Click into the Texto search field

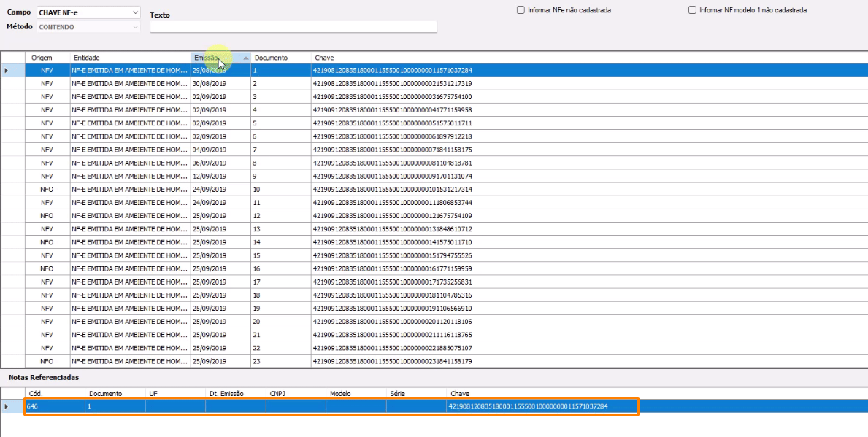293,27
